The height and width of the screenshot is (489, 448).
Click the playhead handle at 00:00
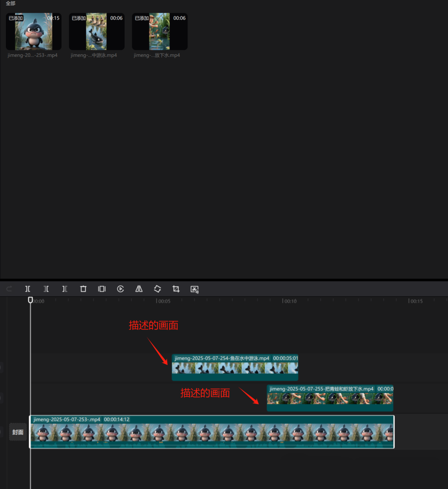(30, 300)
